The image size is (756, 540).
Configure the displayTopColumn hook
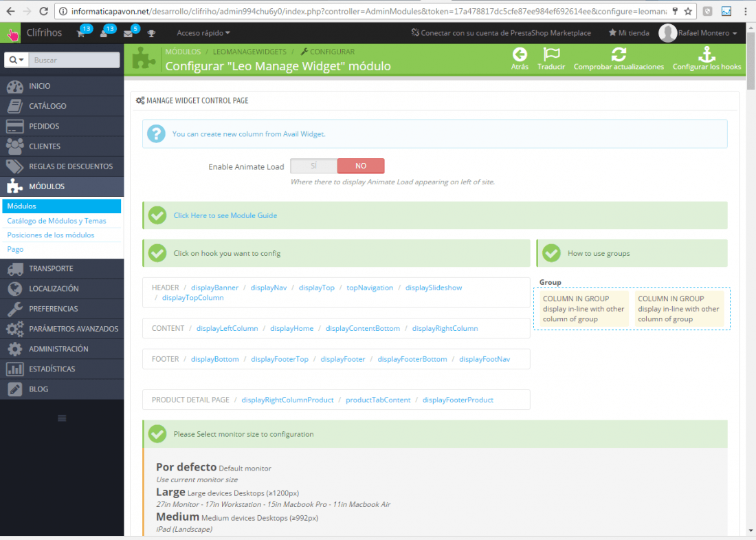[x=193, y=298]
